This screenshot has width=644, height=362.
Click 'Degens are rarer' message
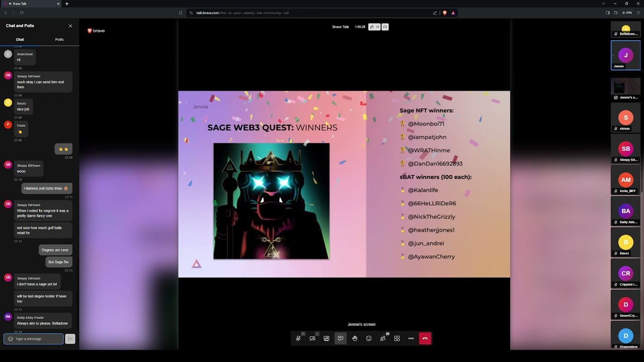coord(55,250)
